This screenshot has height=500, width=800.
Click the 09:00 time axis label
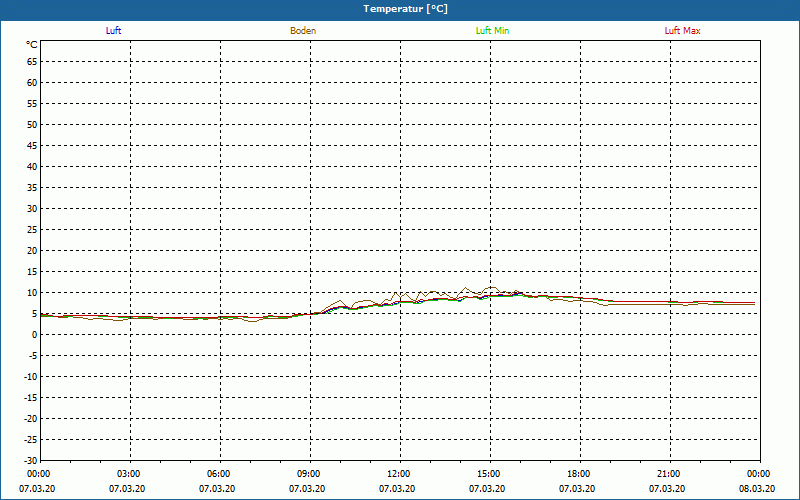coord(308,474)
